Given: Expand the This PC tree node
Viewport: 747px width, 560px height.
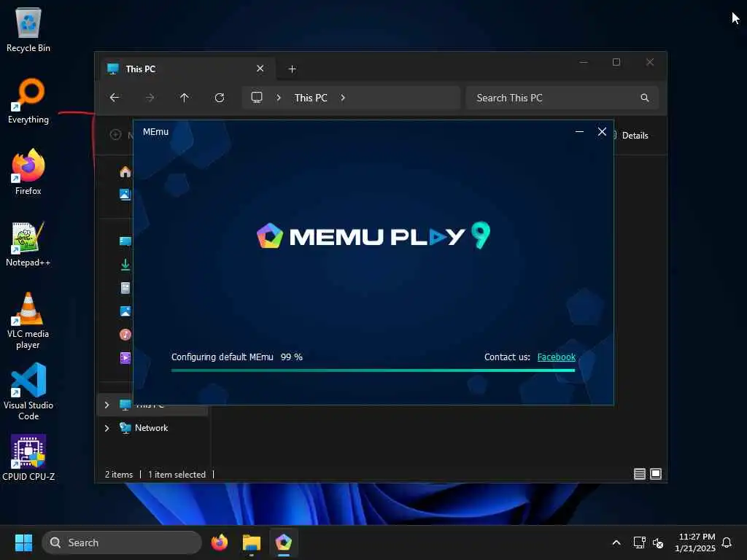Looking at the screenshot, I should pyautogui.click(x=107, y=405).
